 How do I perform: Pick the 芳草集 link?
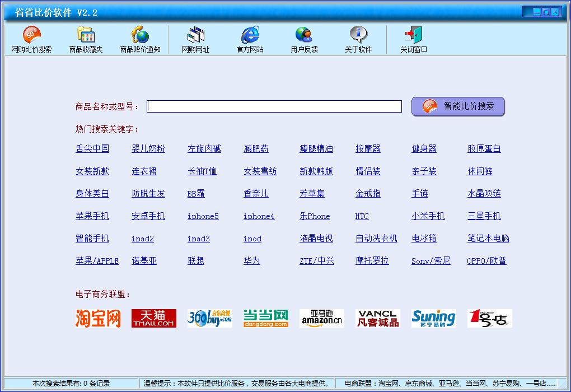tap(312, 193)
